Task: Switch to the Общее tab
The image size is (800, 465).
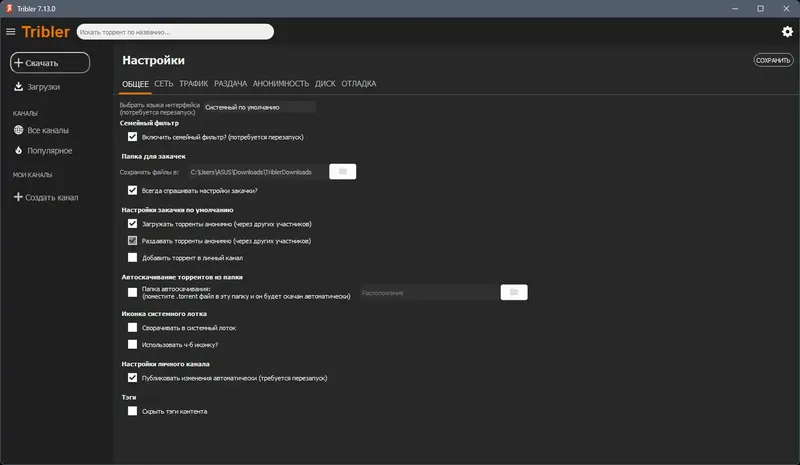Action: pos(135,84)
